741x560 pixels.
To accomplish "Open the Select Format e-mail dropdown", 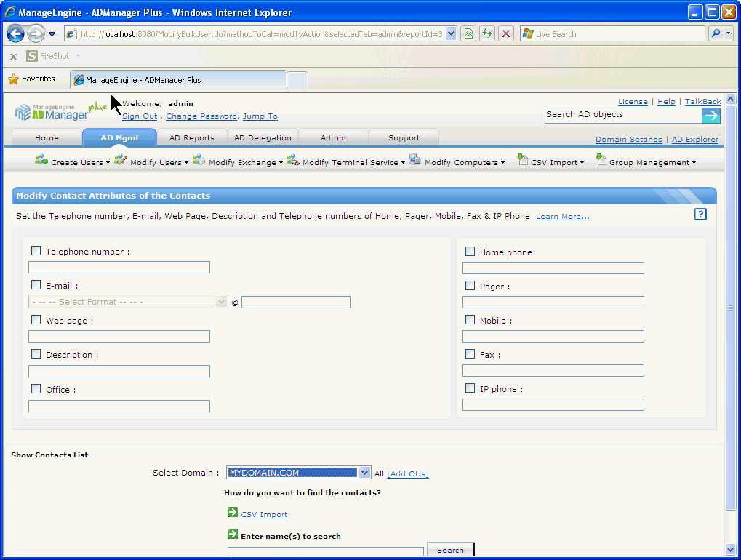I will [x=128, y=302].
